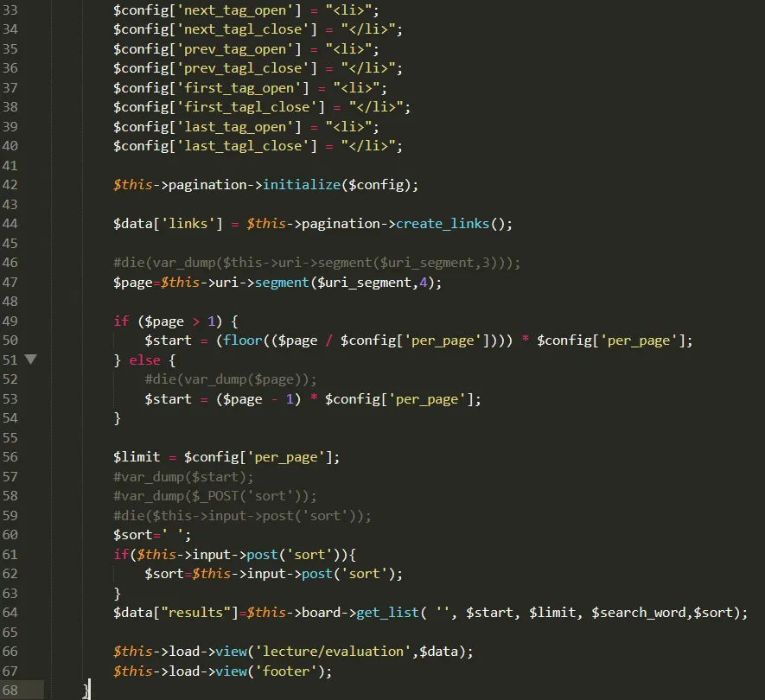Click '$limit' variable on line 56
The image size is (765, 700).
coord(137,457)
